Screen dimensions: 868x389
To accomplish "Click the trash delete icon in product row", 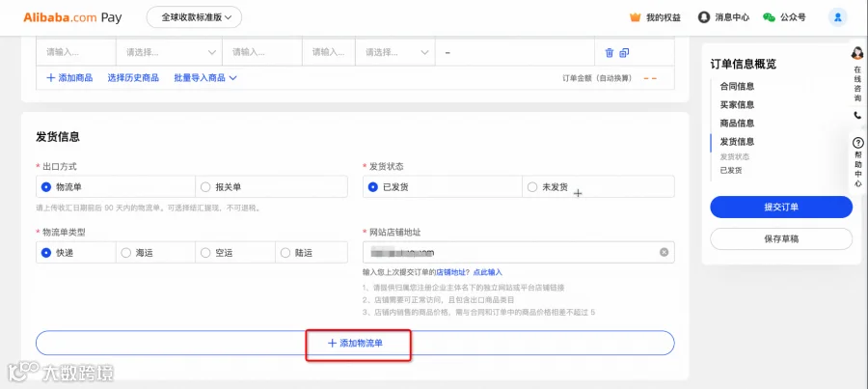I will (609, 53).
